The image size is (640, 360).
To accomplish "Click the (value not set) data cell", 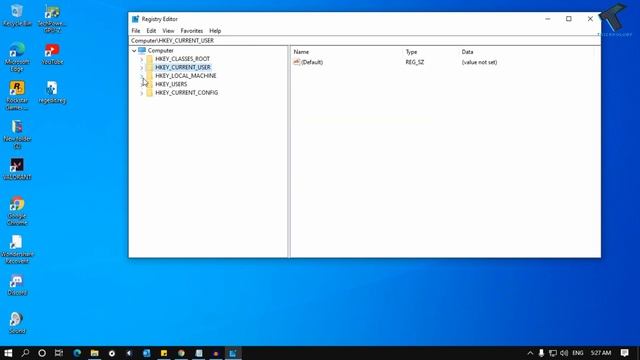I will tap(479, 62).
